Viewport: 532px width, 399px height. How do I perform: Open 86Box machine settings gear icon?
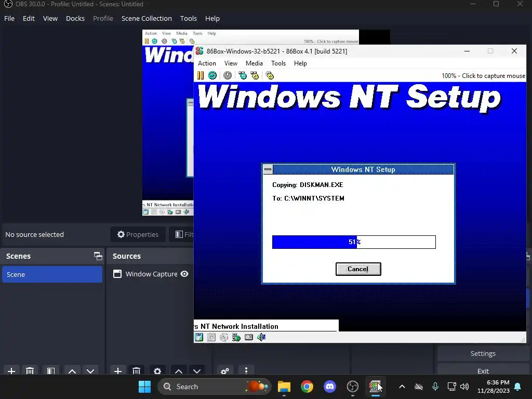point(270,75)
